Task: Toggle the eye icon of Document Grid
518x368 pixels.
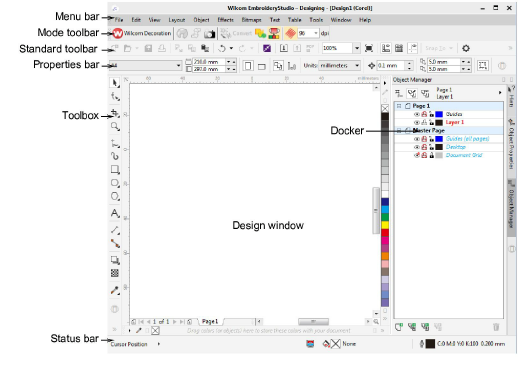Action: [417, 155]
